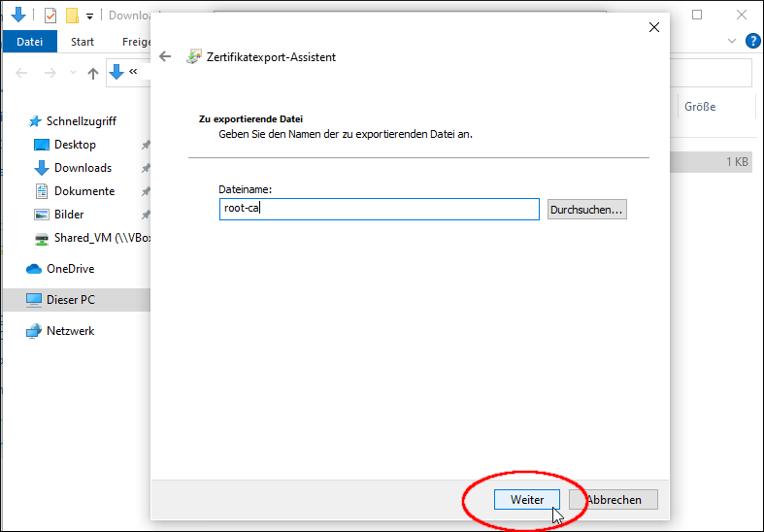The width and height of the screenshot is (764, 532).
Task: Open Bilder in the Explorer sidebar
Action: [x=69, y=215]
